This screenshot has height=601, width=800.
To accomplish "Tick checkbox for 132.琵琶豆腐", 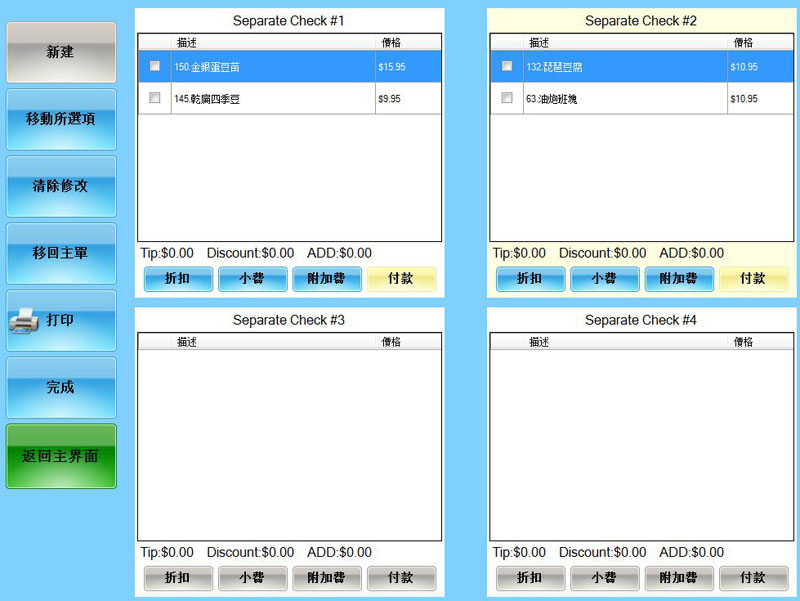I will coord(506,66).
